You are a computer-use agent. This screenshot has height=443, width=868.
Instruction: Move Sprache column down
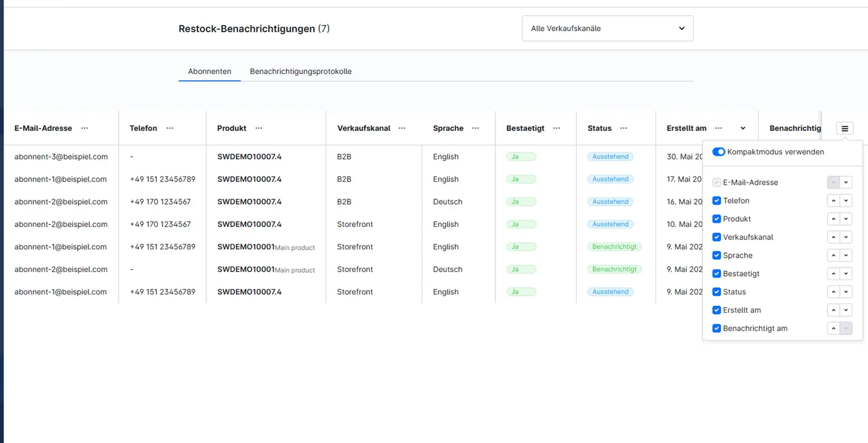pos(846,255)
